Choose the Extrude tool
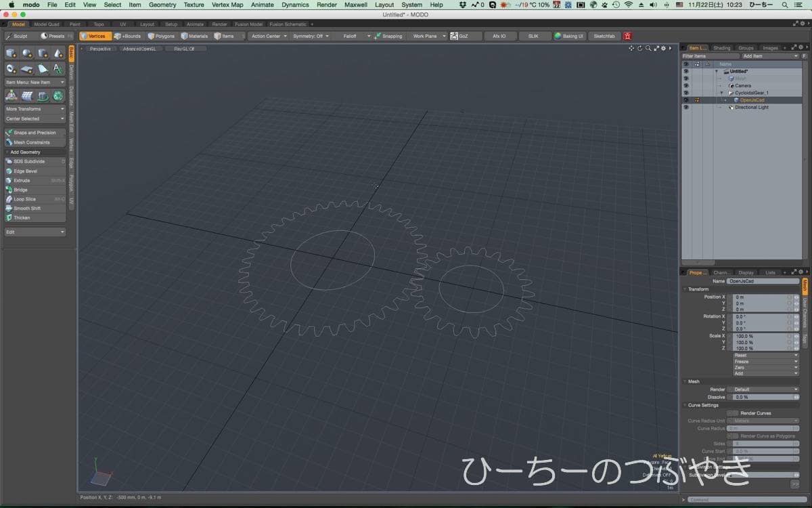 pyautogui.click(x=22, y=181)
